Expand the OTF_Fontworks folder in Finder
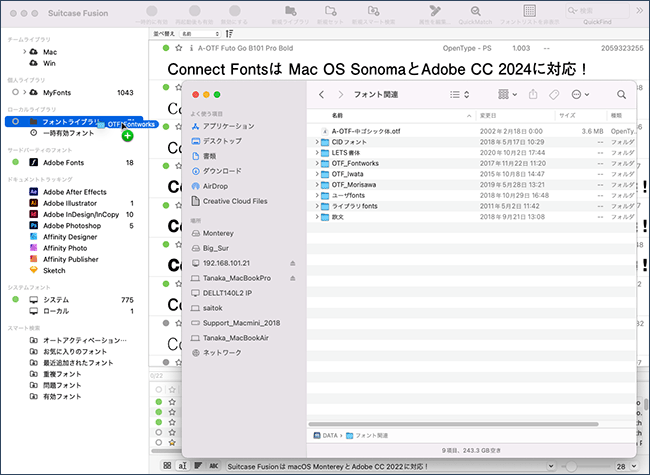 tap(317, 163)
